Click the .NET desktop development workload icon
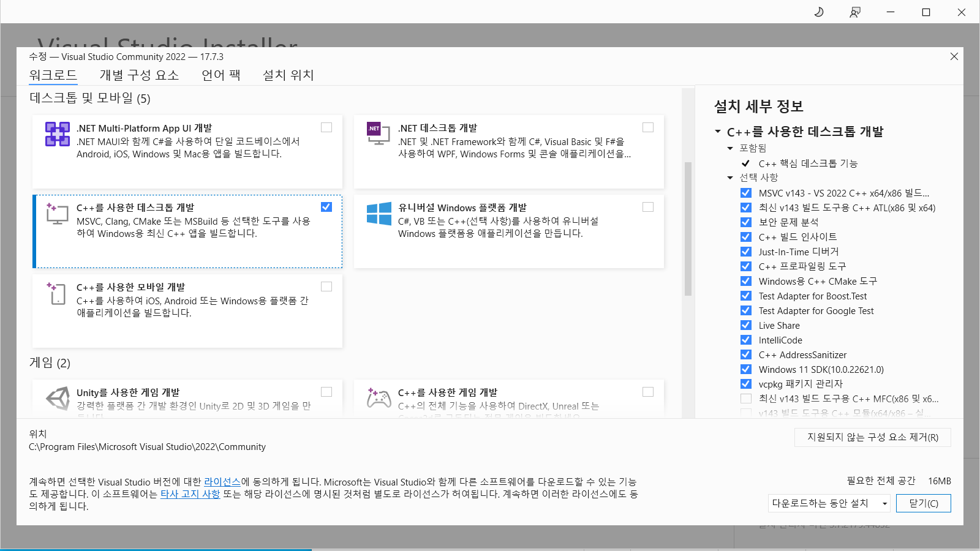 pyautogui.click(x=378, y=133)
